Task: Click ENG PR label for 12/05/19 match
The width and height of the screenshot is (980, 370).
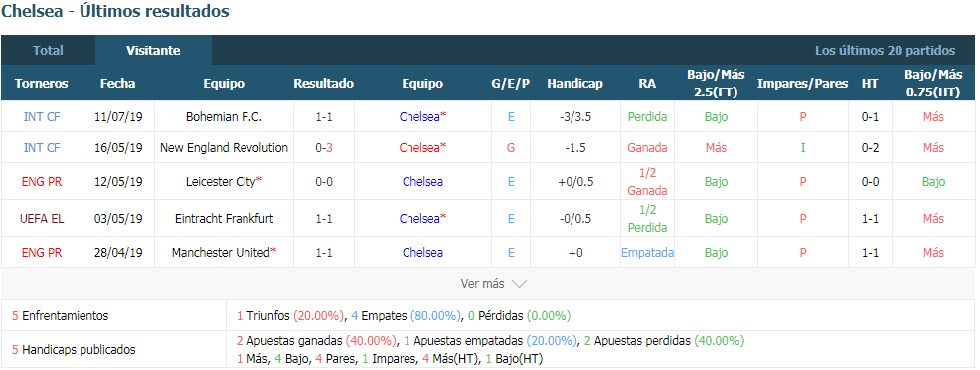Action: [x=42, y=182]
